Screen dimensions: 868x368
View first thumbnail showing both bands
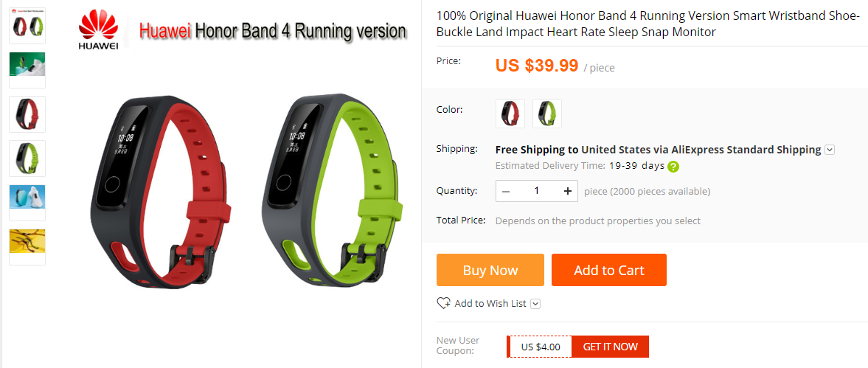pyautogui.click(x=27, y=26)
